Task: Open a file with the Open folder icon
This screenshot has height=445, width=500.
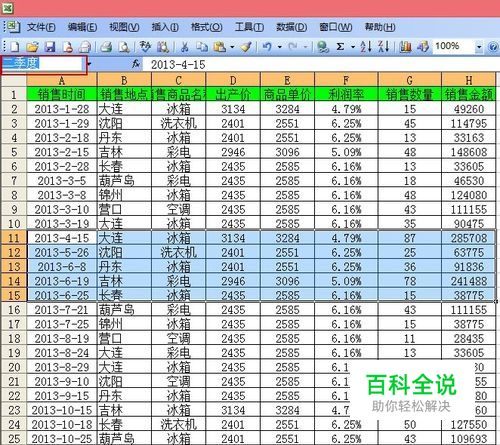Action: tap(32, 47)
